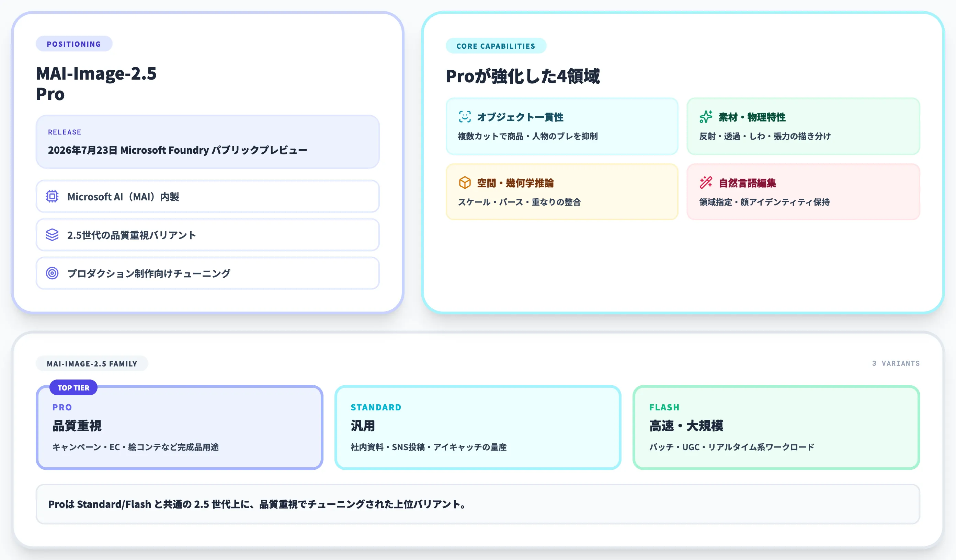
Task: Click the chip icon beside Microsoft AI（MAI）内製
Action: click(x=52, y=196)
